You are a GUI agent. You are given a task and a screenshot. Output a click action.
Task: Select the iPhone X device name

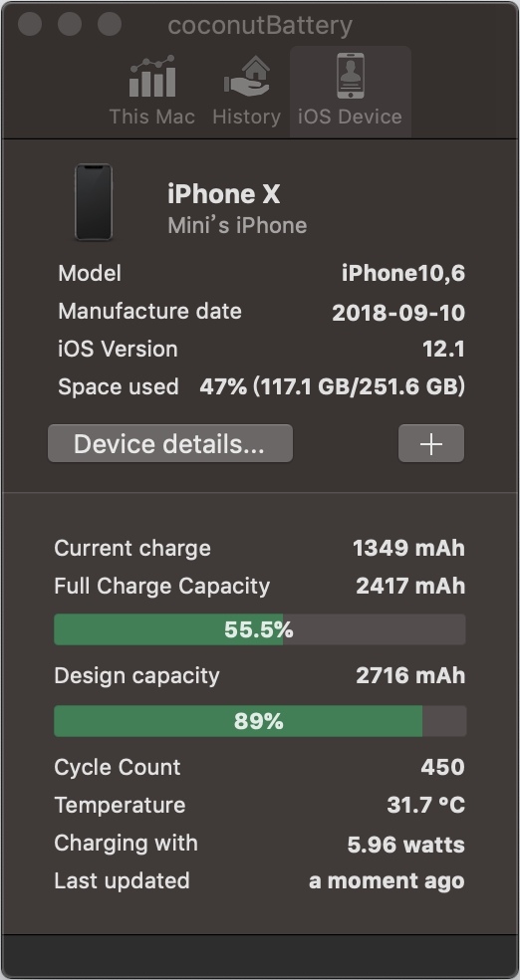pyautogui.click(x=224, y=194)
